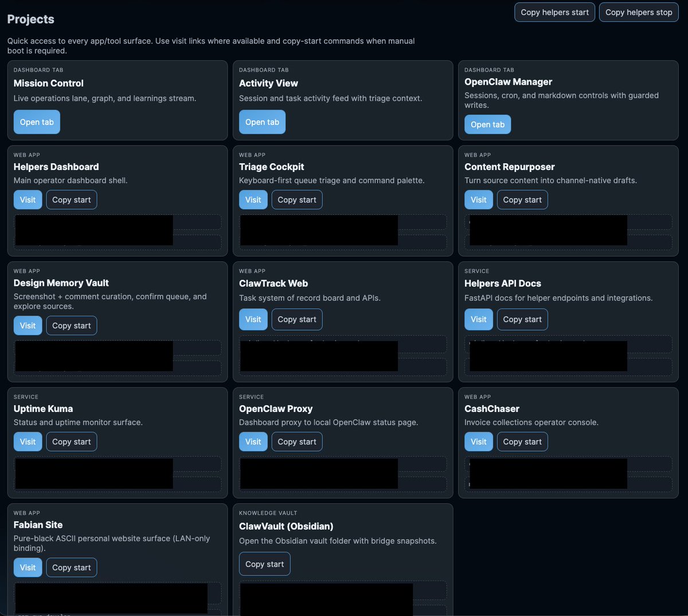
Task: Visit the Triage Cockpit app
Action: [253, 200]
